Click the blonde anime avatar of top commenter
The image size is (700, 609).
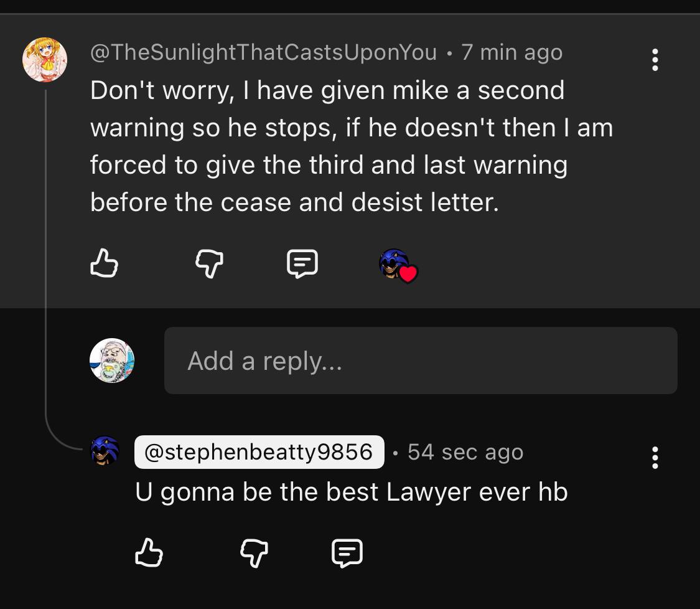45,60
